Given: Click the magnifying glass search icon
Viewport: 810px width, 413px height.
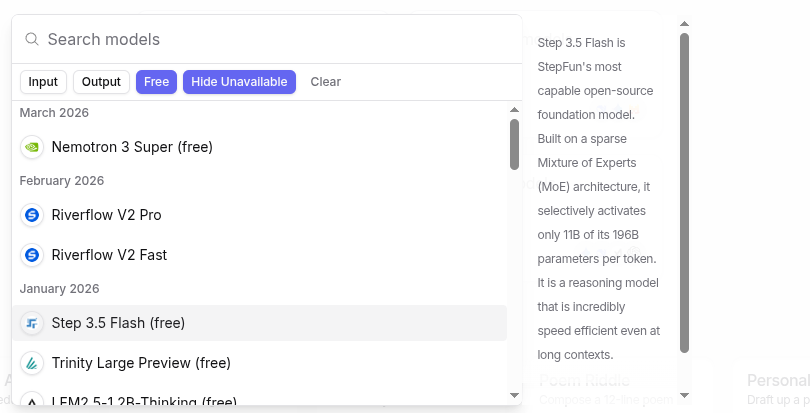Looking at the screenshot, I should pyautogui.click(x=32, y=39).
